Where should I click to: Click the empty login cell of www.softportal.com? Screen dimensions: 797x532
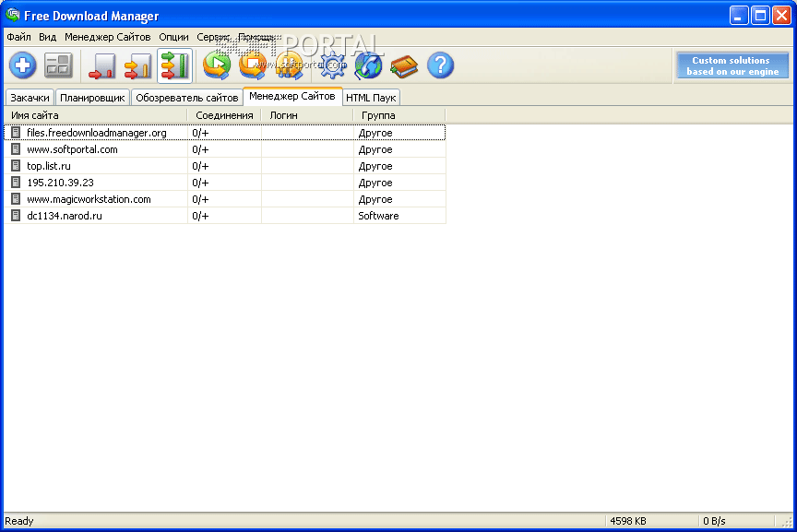point(307,149)
